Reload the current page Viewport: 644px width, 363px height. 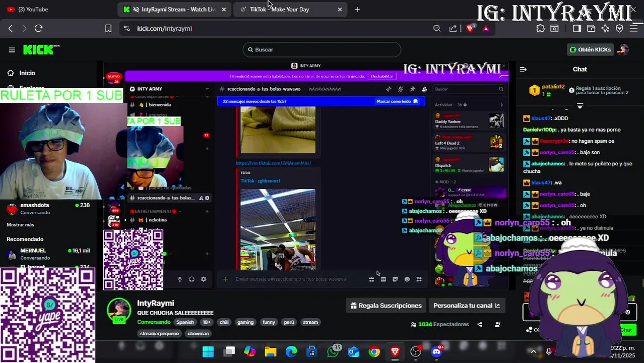tap(39, 28)
